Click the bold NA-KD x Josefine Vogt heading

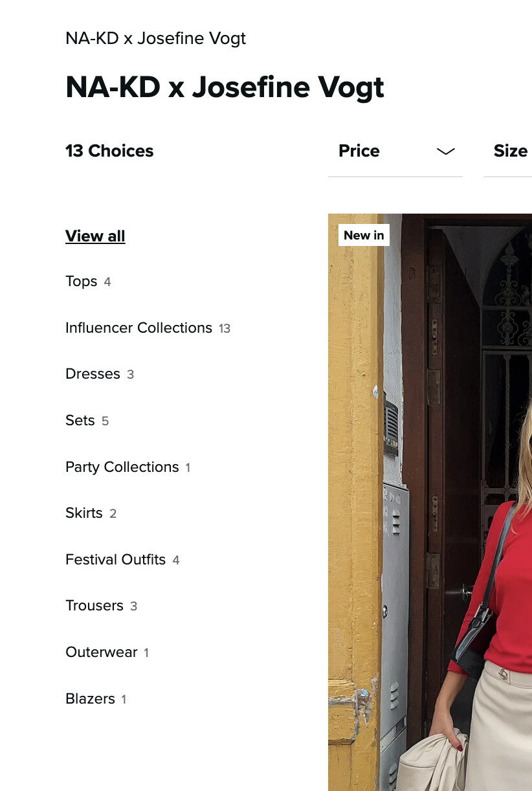tap(225, 87)
